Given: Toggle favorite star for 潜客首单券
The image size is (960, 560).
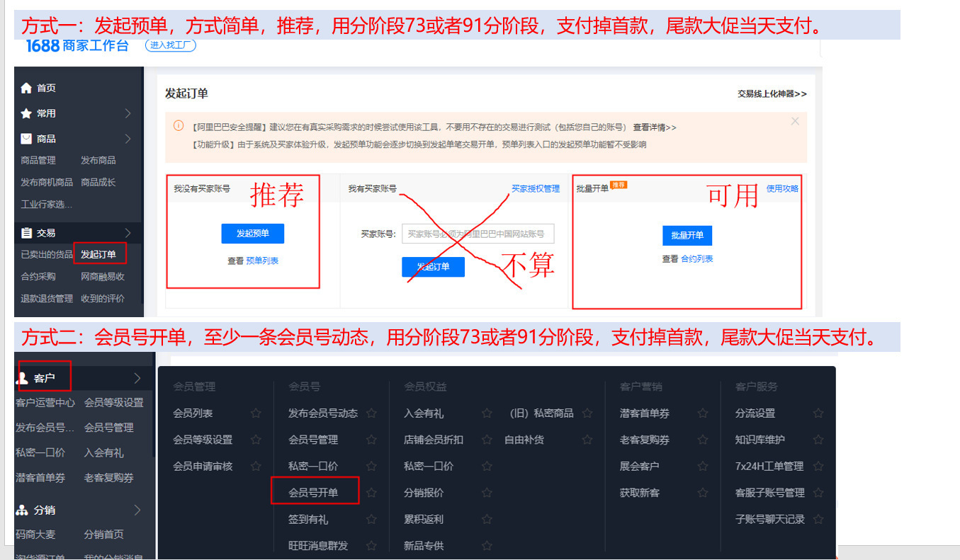Looking at the screenshot, I should [702, 413].
